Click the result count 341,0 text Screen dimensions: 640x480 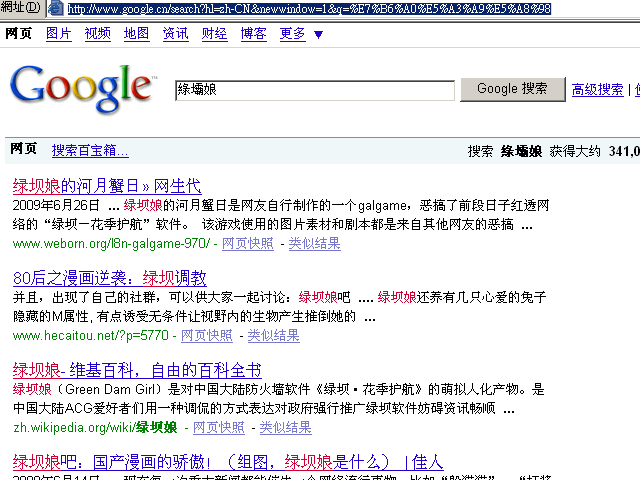point(624,151)
